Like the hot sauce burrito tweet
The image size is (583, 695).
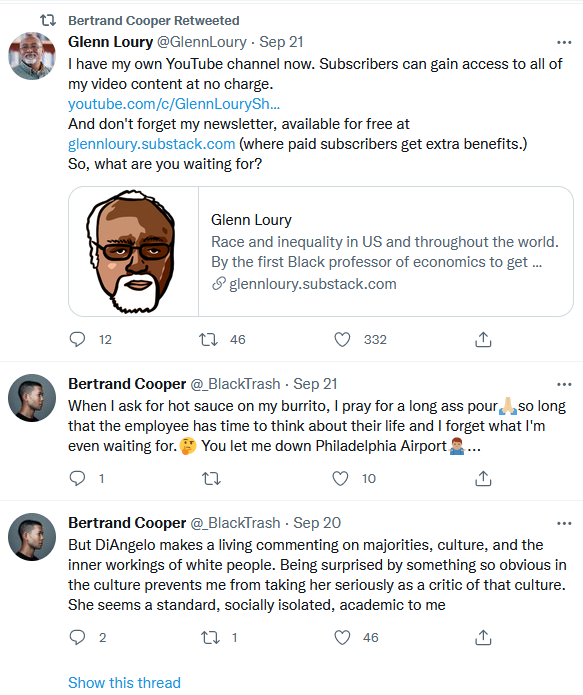click(340, 479)
